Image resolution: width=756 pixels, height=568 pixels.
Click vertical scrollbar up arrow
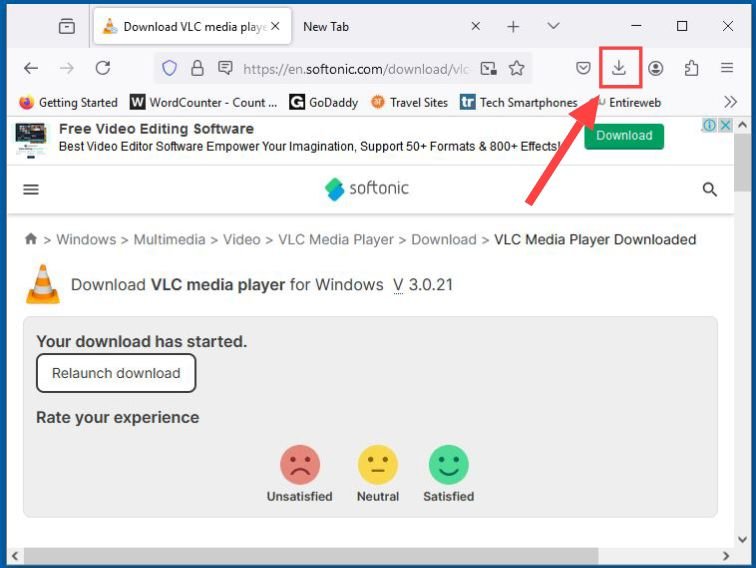742,125
